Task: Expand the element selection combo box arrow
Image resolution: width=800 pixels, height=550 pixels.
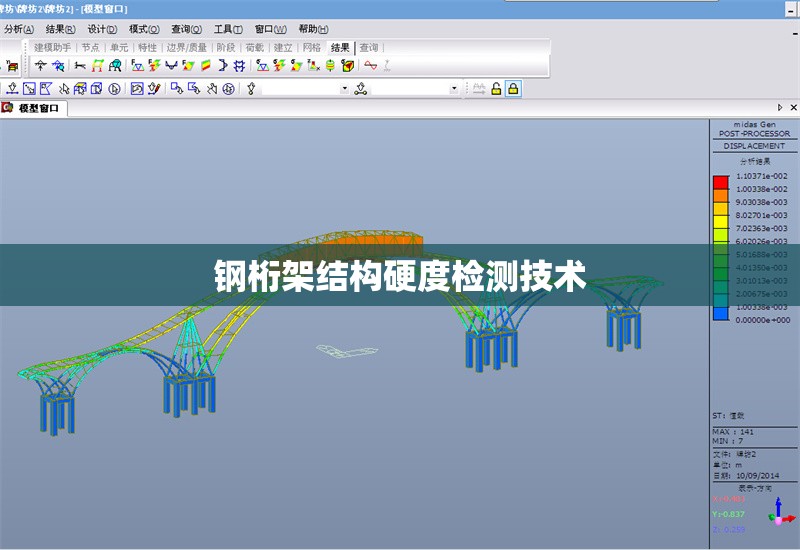Action: 454,89
